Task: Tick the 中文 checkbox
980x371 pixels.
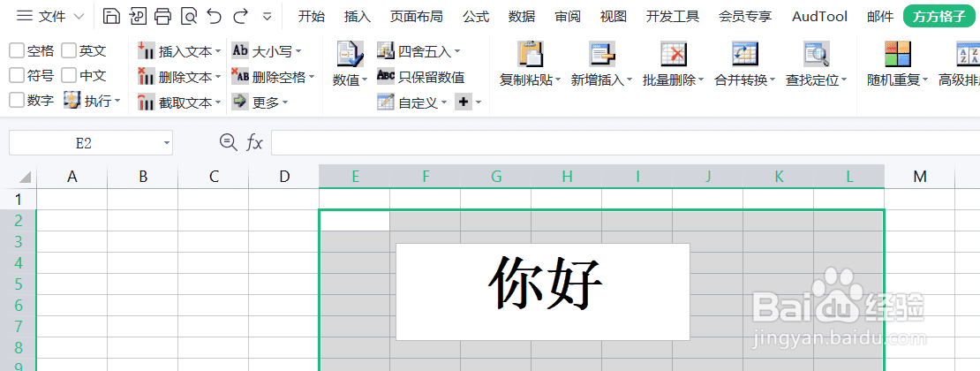Action: 69,76
